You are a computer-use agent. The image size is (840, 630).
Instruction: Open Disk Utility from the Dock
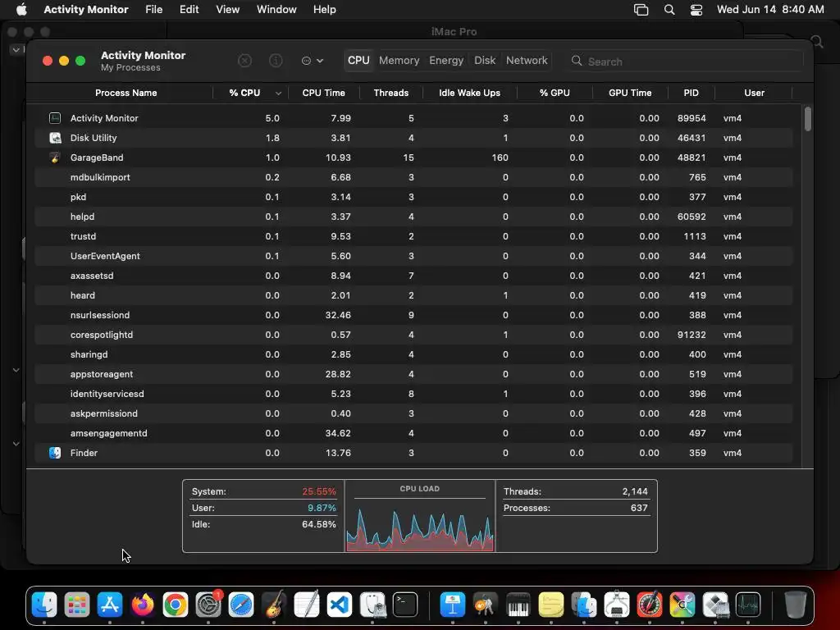pos(372,605)
